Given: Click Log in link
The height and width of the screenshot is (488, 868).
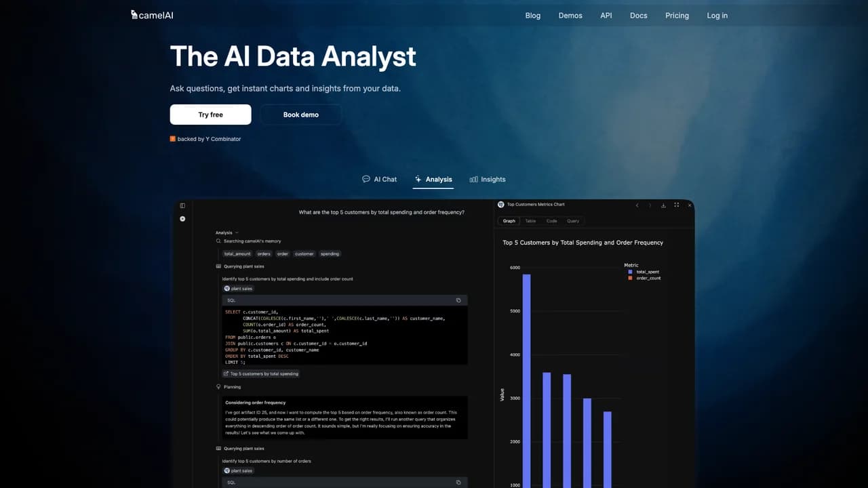Looking at the screenshot, I should (x=717, y=16).
